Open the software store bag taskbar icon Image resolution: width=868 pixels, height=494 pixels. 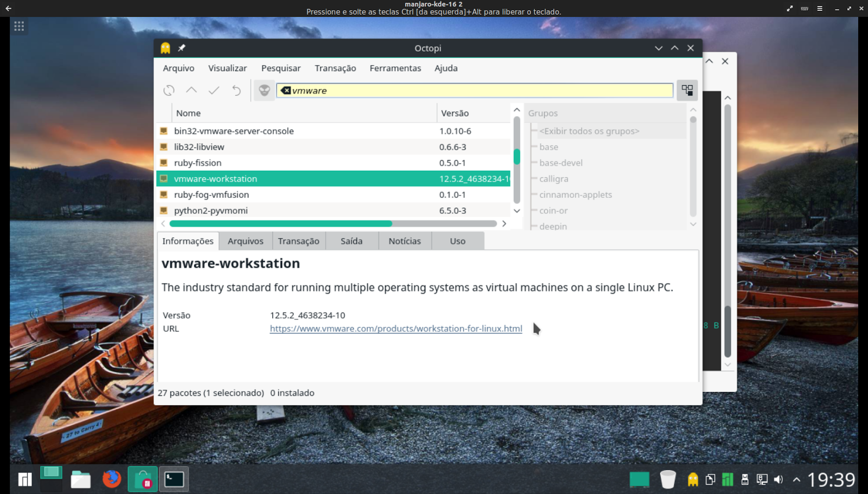pos(143,479)
